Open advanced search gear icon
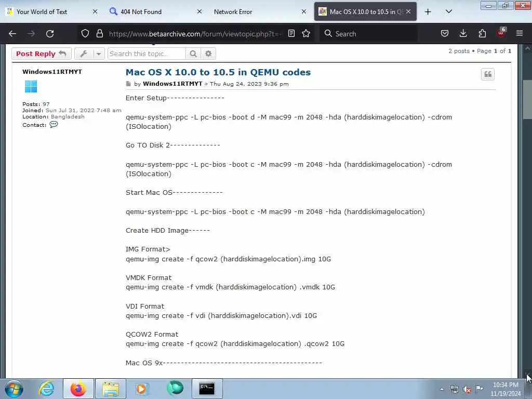This screenshot has width=532, height=399. [x=208, y=54]
